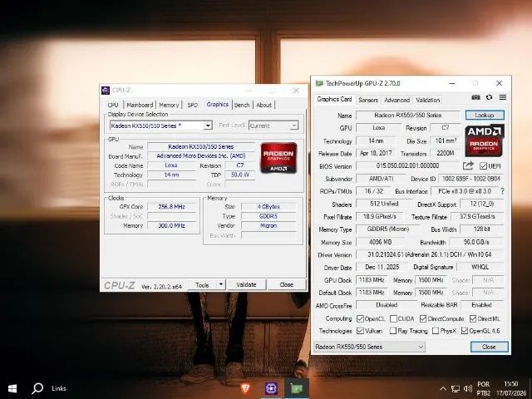The height and width of the screenshot is (399, 532).
Task: Switch to CPU tab in CPU-Z
Action: [x=113, y=105]
